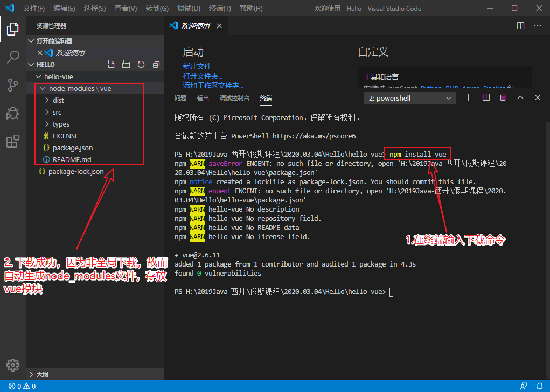Split the editor to the right

click(x=520, y=26)
